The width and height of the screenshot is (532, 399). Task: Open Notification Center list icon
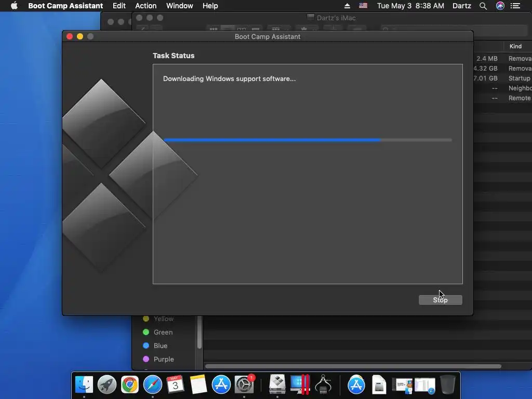(515, 6)
